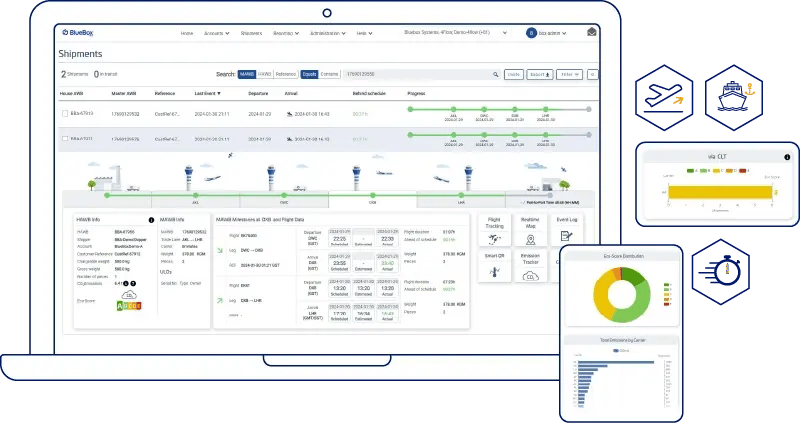Select Reference search mode
800x423 pixels.
[286, 74]
